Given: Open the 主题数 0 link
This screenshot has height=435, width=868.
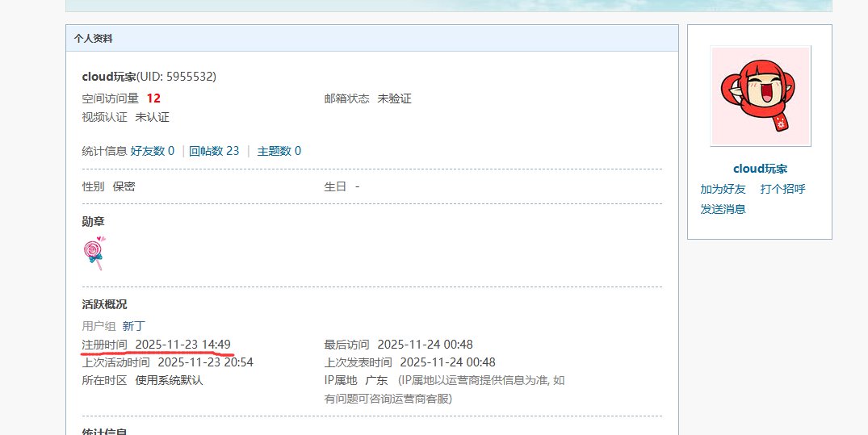Looking at the screenshot, I should (x=279, y=151).
